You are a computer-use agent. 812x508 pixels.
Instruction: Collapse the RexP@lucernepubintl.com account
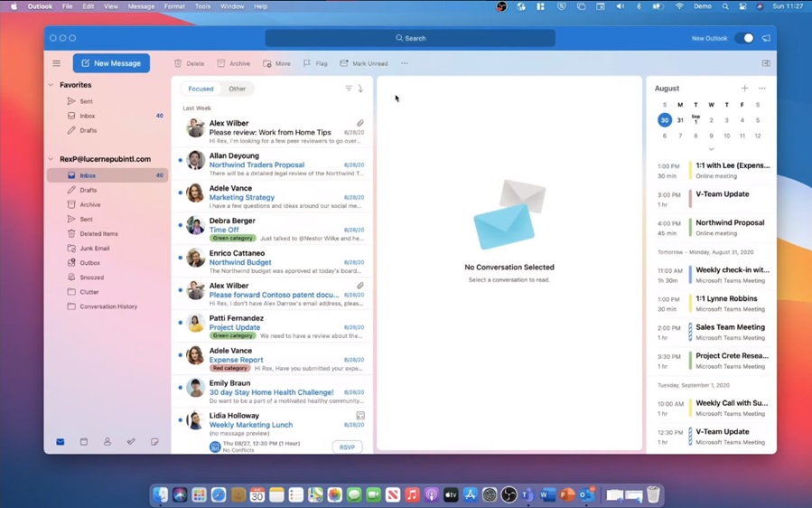[51, 159]
